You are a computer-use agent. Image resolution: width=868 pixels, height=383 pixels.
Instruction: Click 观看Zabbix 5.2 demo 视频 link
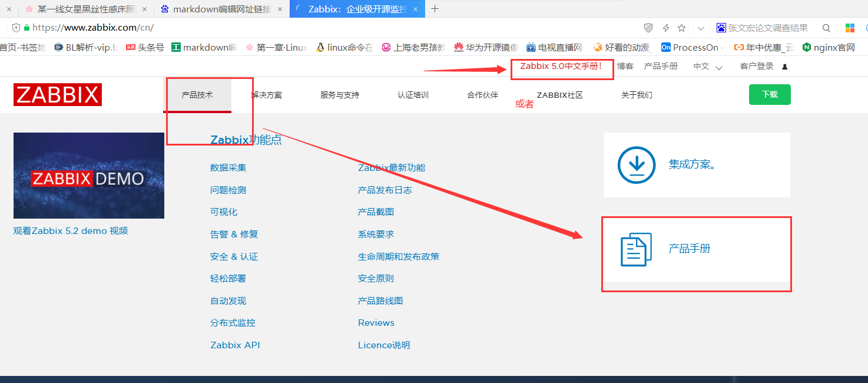(71, 231)
